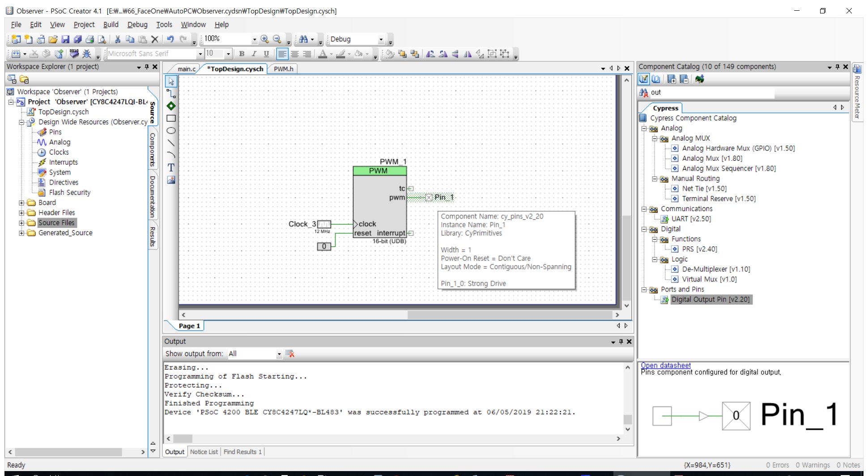The image size is (868, 476).
Task: Click the catalog search field
Action: point(711,93)
